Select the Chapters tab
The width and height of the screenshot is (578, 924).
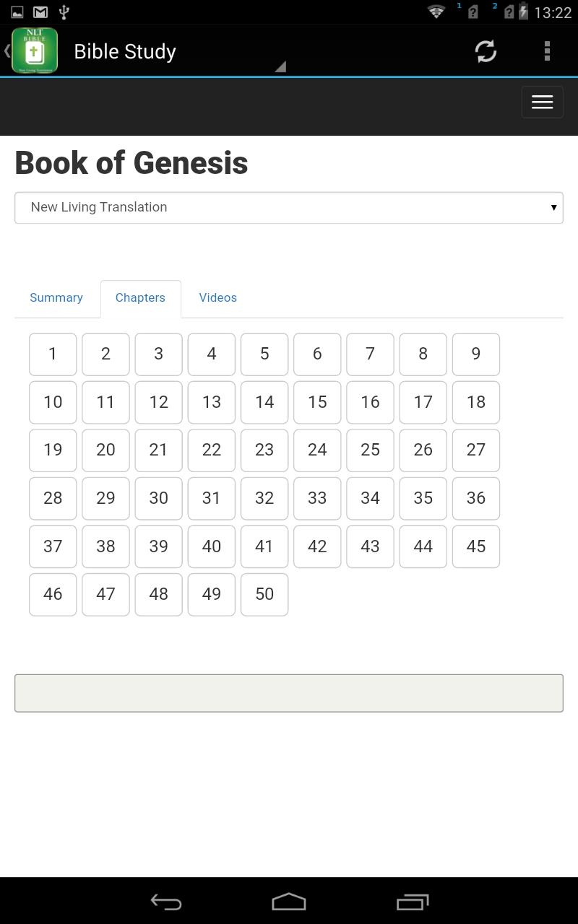pos(140,298)
